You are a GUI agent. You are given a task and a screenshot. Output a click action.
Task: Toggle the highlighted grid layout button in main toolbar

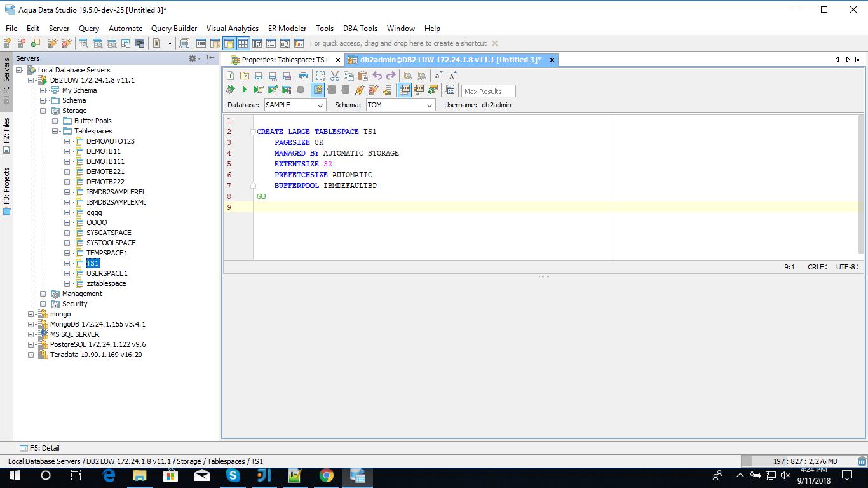(x=243, y=43)
